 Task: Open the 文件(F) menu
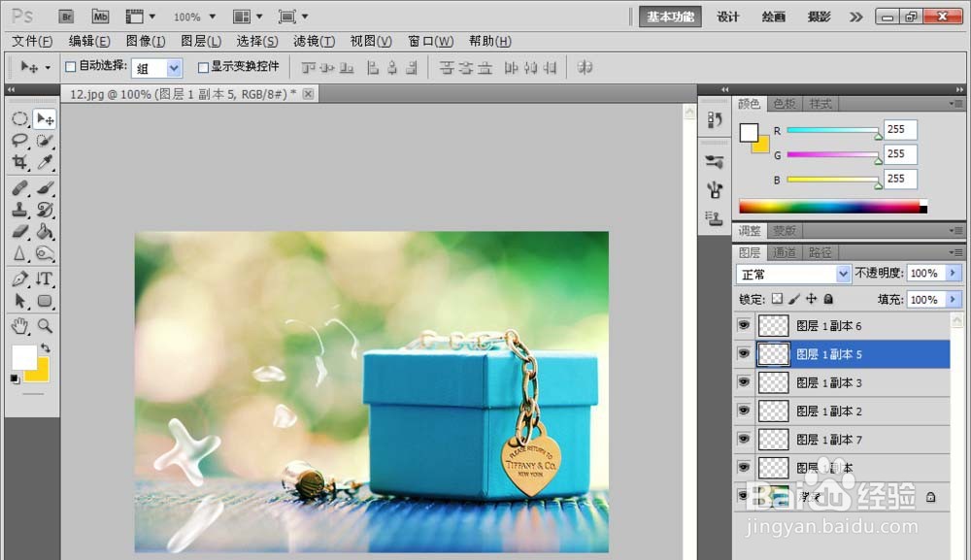pos(32,42)
